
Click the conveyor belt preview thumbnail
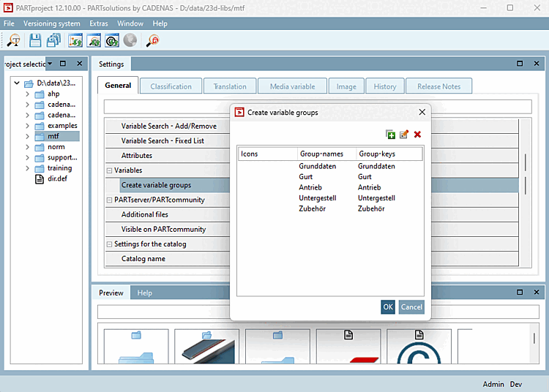[207, 346]
